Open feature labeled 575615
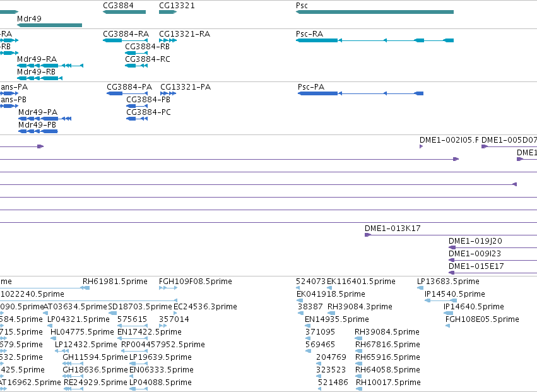537x392 pixels. pos(132,319)
